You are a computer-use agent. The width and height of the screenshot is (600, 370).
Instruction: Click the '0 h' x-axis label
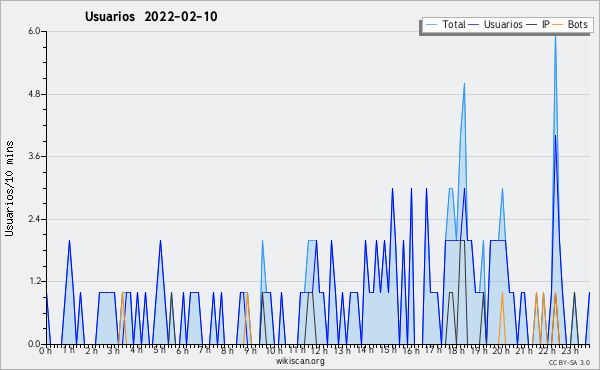pos(46,351)
